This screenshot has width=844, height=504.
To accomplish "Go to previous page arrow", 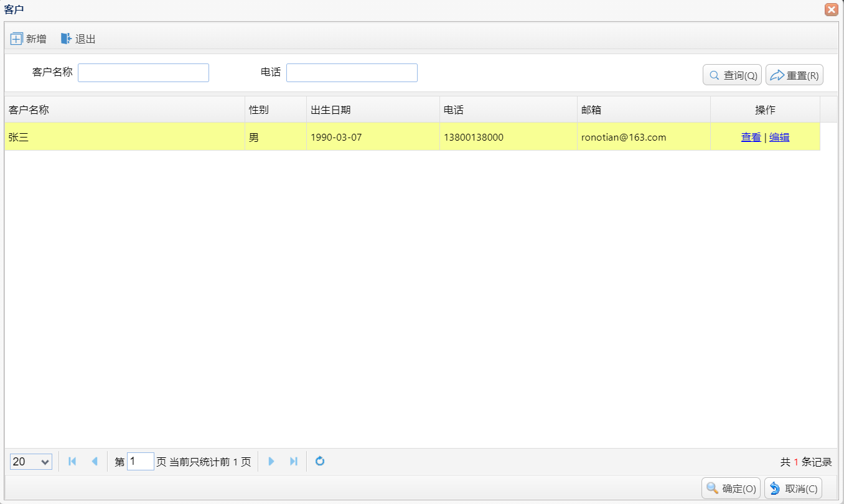I will pyautogui.click(x=95, y=461).
